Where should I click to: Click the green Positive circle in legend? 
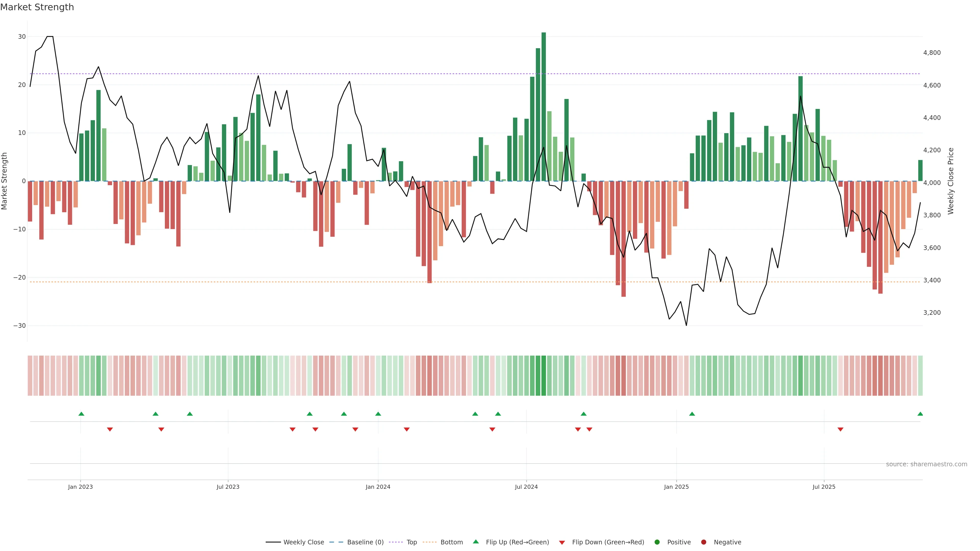657,542
